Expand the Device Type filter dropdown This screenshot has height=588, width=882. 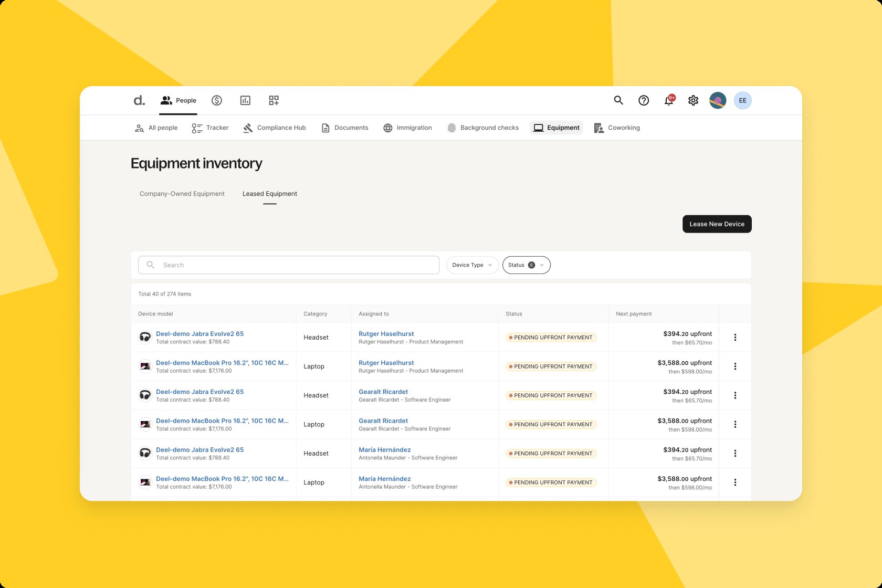click(x=472, y=265)
